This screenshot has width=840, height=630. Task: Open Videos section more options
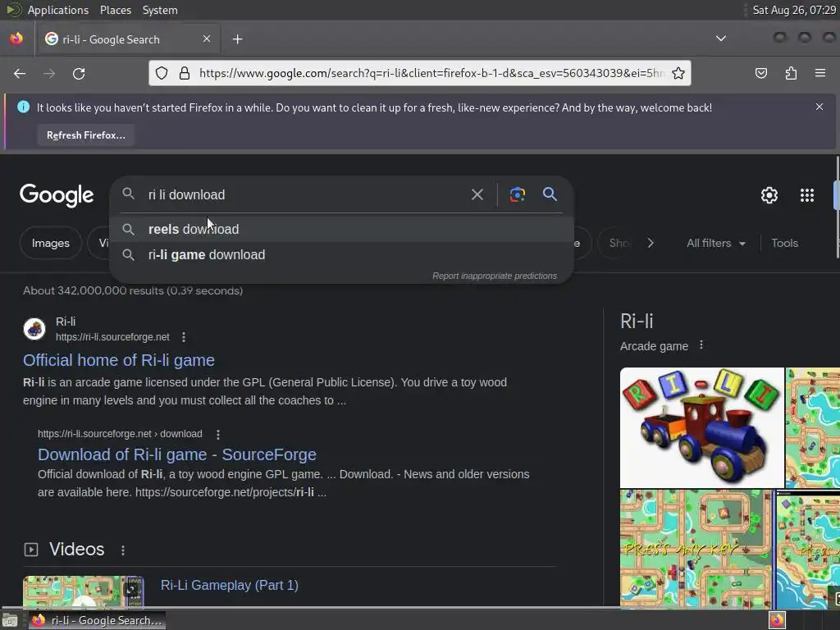pos(123,550)
